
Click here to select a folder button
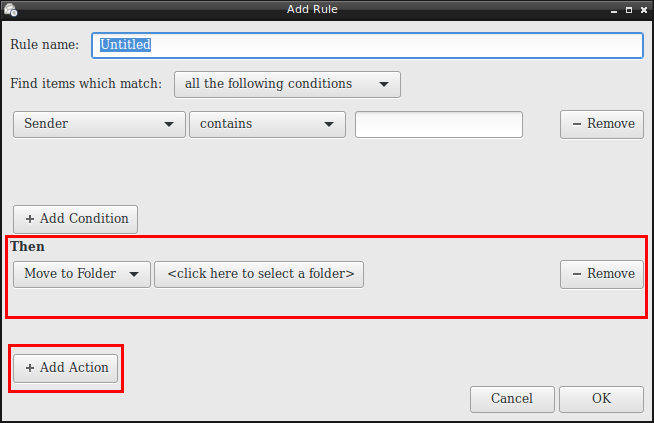click(259, 274)
